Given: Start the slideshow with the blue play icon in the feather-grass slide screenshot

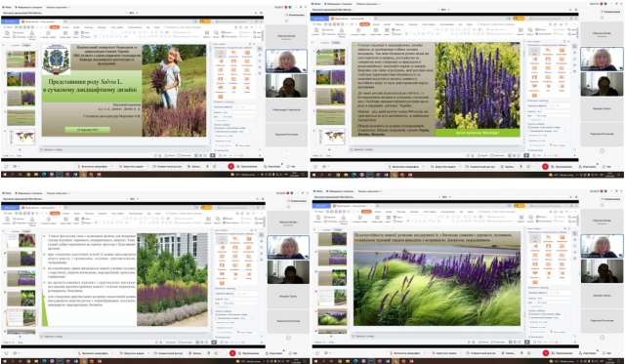Looking at the screenshot, I should coord(527,343).
